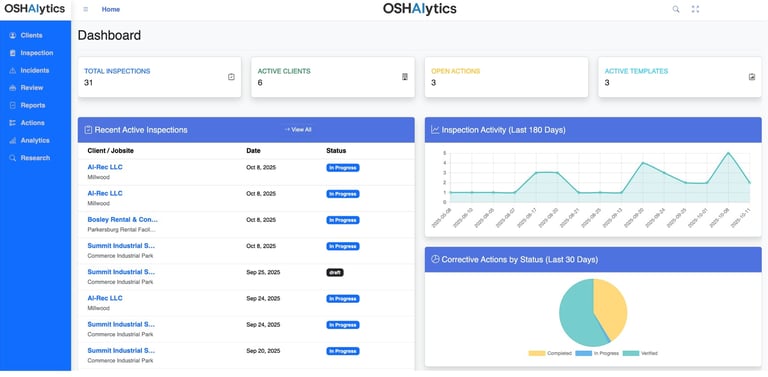Click the Dashboard page heading
This screenshot has width=768, height=377.
[x=109, y=35]
